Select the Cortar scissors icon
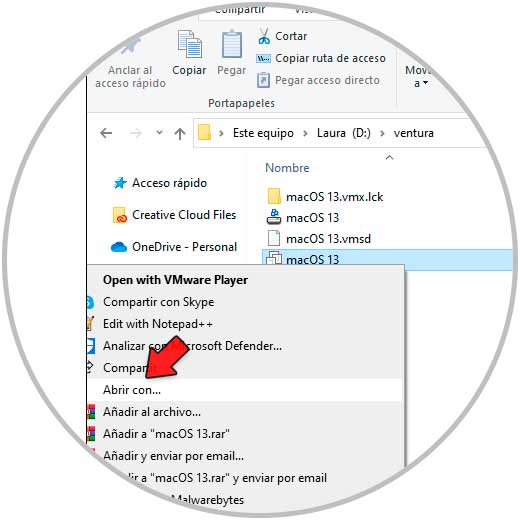This screenshot has height=520, width=520. point(264,36)
